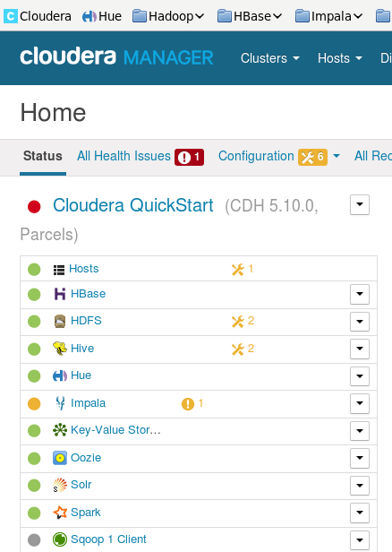Click the Solr service icon

[60, 485]
